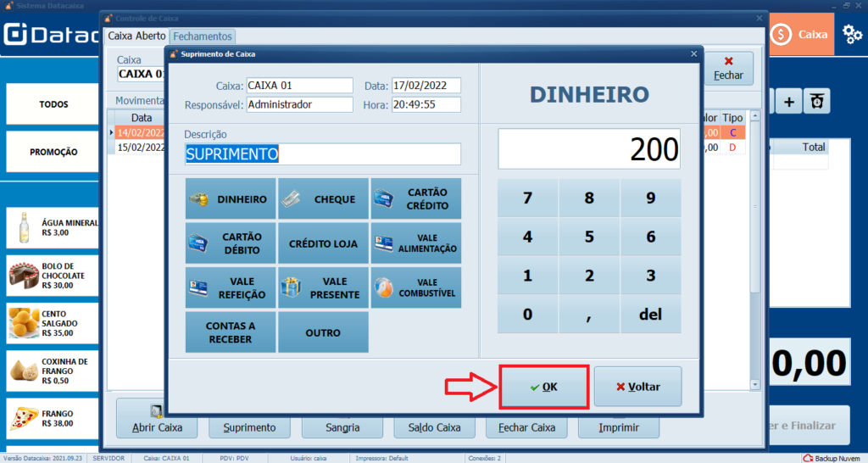The image size is (868, 463).
Task: Click Backup Nuvem in status bar
Action: 832,458
